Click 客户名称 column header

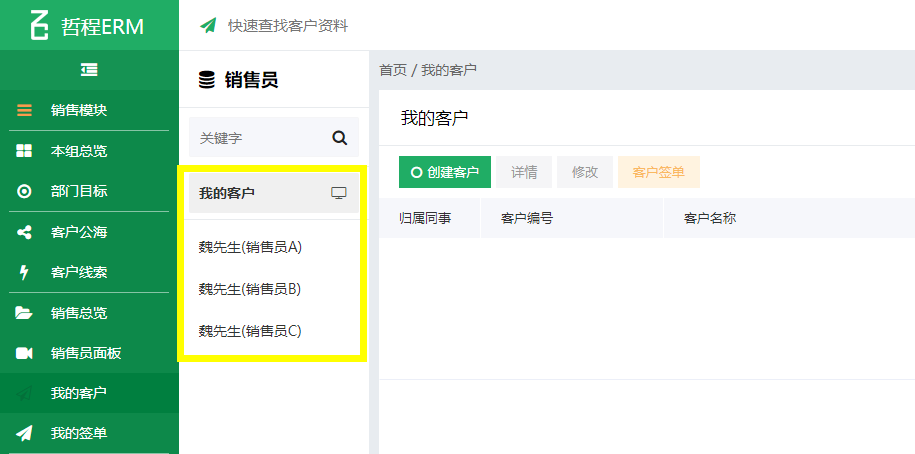pos(789,218)
